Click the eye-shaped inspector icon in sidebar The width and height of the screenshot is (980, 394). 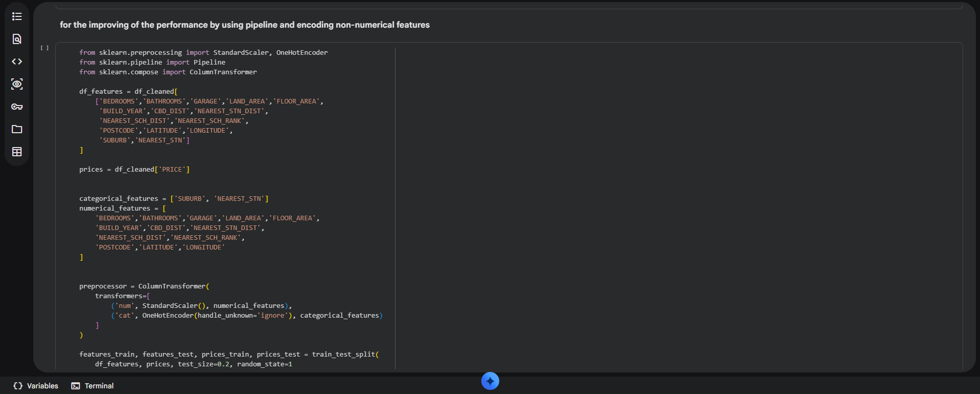(x=17, y=84)
